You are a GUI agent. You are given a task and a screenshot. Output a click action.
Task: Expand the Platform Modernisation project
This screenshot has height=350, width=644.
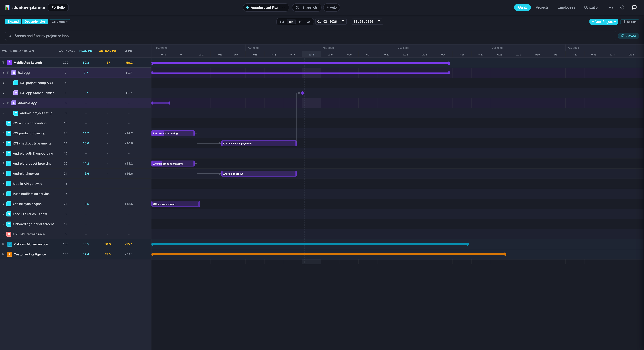[3, 244]
